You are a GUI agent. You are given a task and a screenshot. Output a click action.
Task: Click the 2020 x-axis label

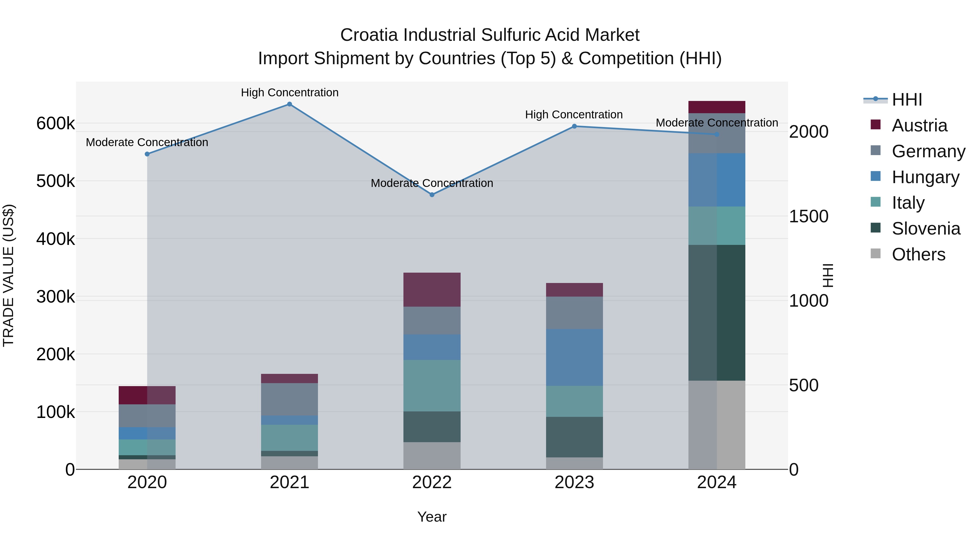point(147,482)
